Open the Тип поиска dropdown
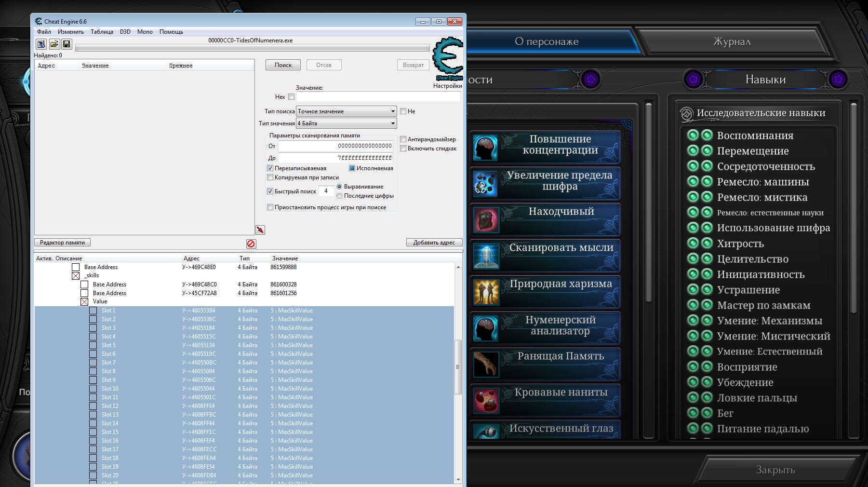This screenshot has height=487, width=868. pos(346,111)
